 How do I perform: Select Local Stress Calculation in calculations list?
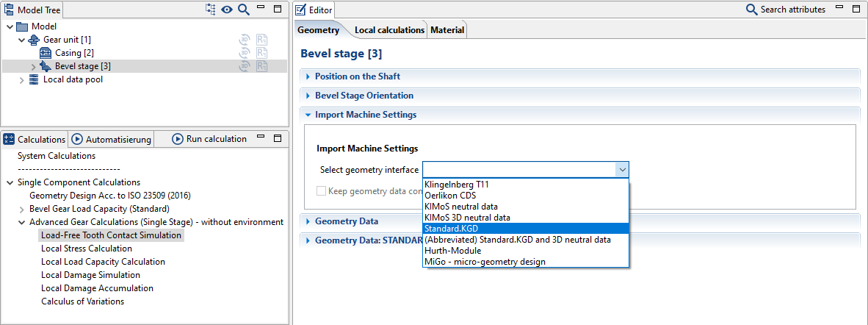click(x=86, y=249)
